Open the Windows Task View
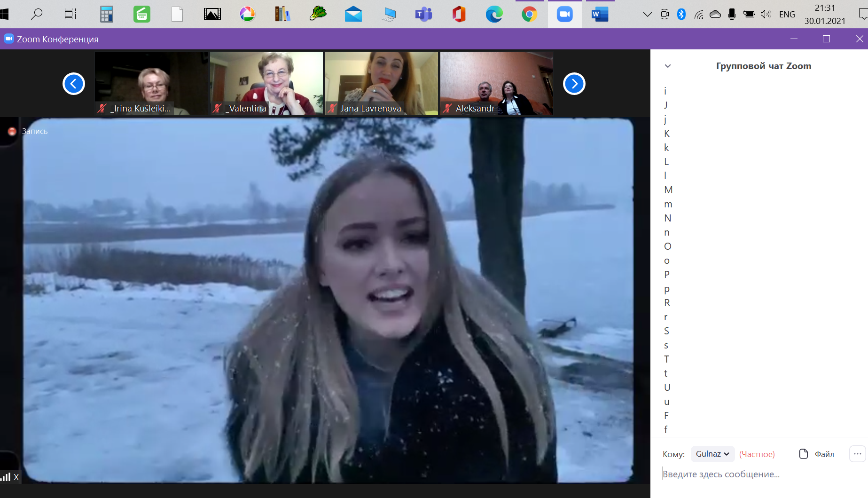This screenshot has height=498, width=868. coord(70,15)
